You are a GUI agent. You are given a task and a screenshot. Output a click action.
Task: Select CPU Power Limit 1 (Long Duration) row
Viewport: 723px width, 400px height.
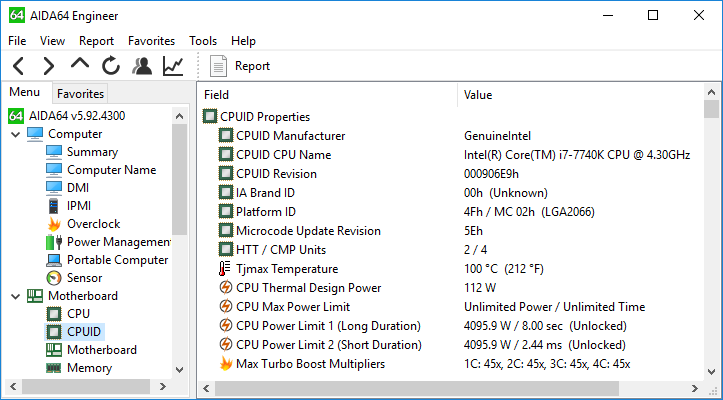point(452,326)
